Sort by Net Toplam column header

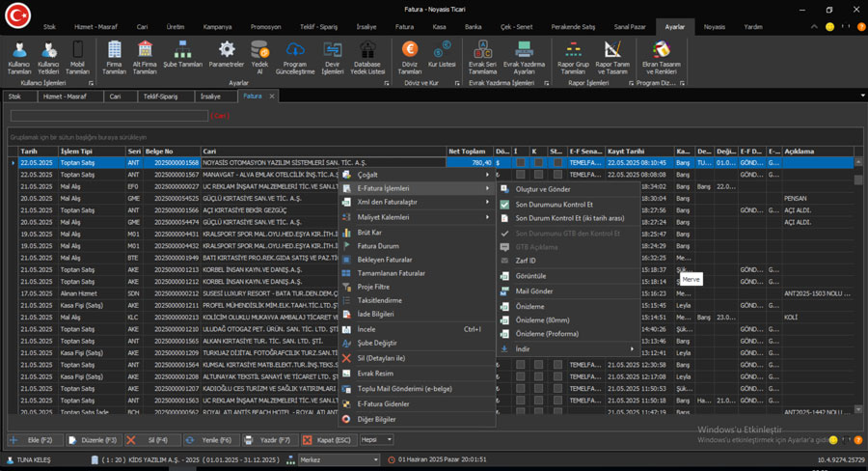[470, 152]
